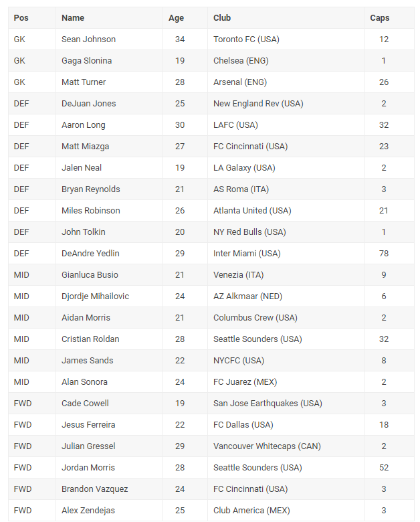The width and height of the screenshot is (420, 522).
Task: Click DeAndre Yedlin's 78 caps value
Action: point(384,254)
